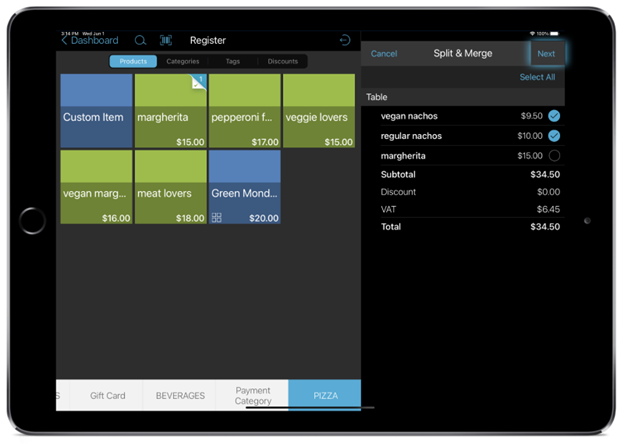
Task: Cancel the Split & Merge dialog
Action: click(x=384, y=54)
